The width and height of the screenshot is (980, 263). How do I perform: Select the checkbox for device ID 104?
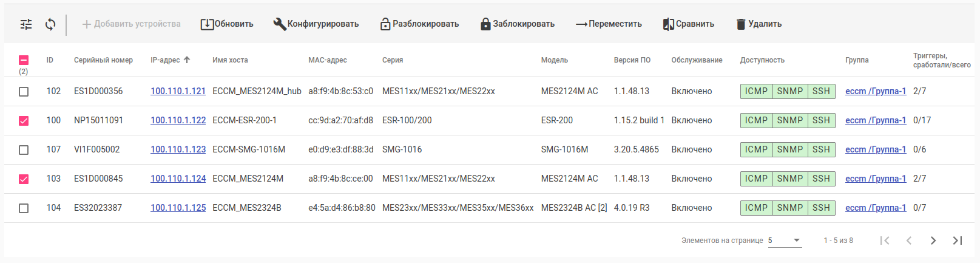(x=24, y=208)
